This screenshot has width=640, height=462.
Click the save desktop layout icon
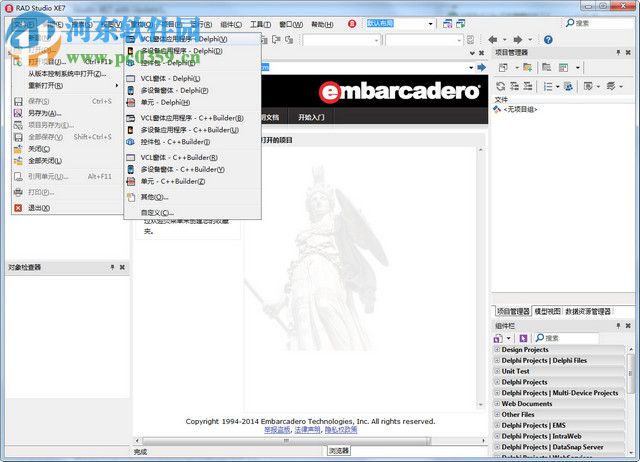click(x=448, y=24)
